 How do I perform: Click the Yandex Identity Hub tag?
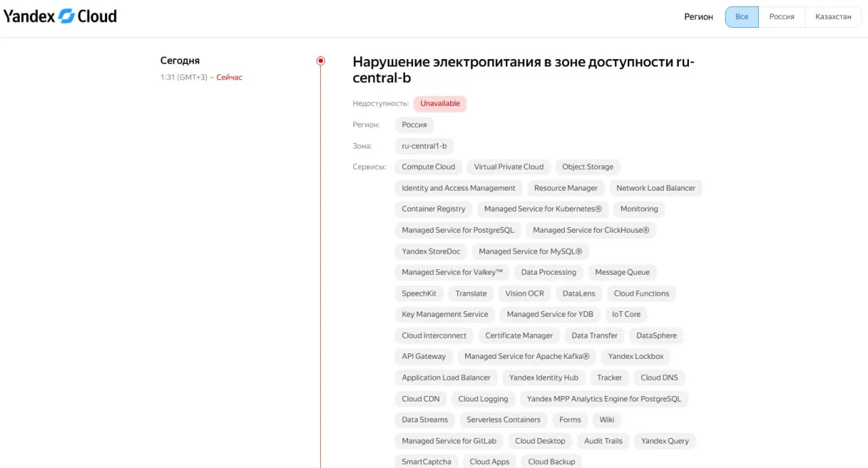544,377
